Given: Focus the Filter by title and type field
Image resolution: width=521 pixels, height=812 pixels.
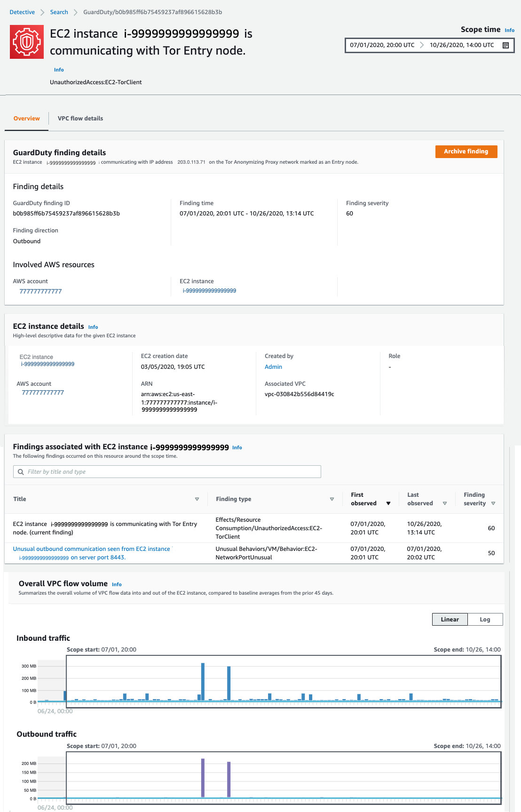Looking at the screenshot, I should tap(167, 472).
